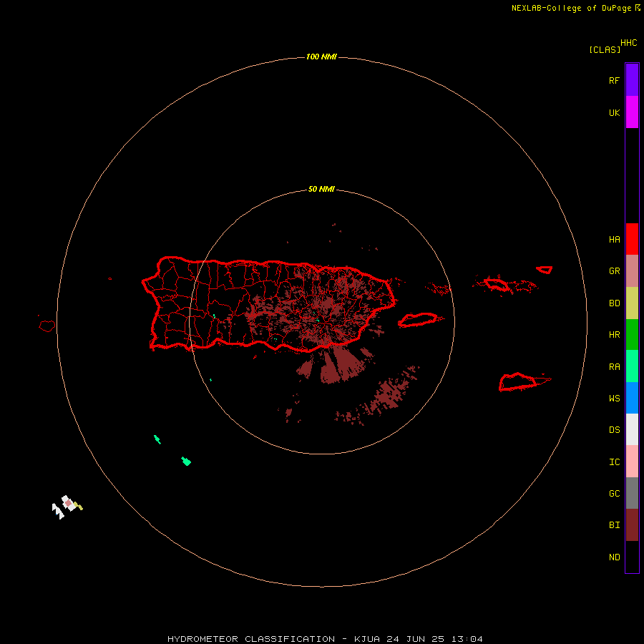The width and height of the screenshot is (644, 644).
Task: Click the Hydrometeor Classification KJUA title text
Action: (x=325, y=639)
